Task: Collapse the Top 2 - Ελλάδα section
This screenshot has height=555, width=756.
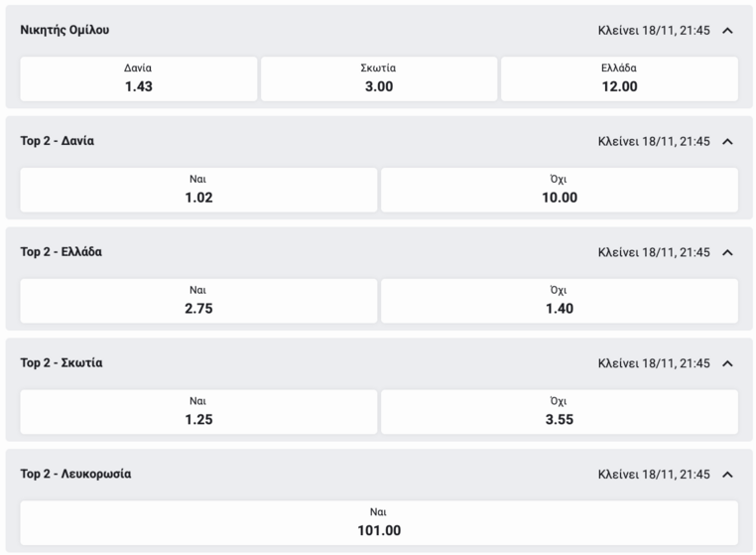Action: pos(727,253)
